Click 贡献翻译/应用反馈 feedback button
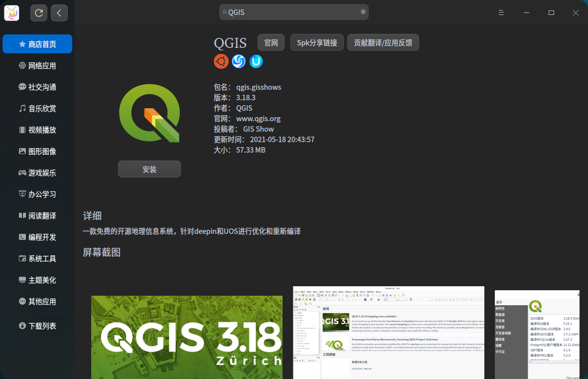 [x=383, y=42]
